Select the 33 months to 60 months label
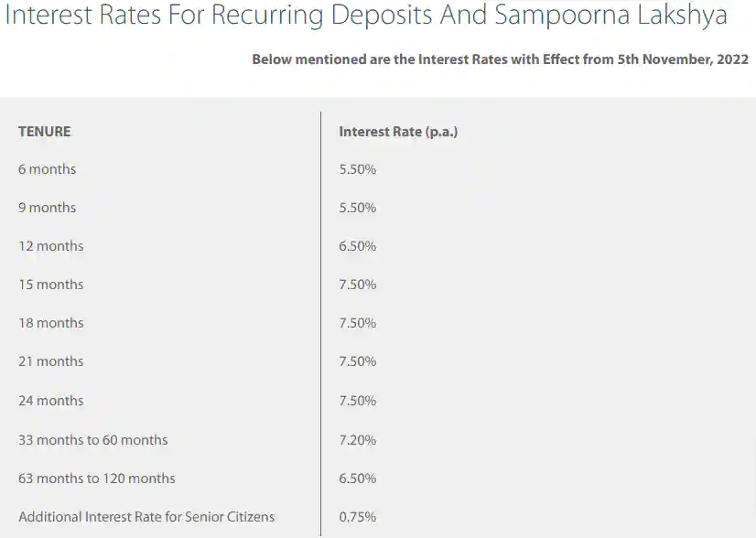756x538 pixels. (92, 440)
